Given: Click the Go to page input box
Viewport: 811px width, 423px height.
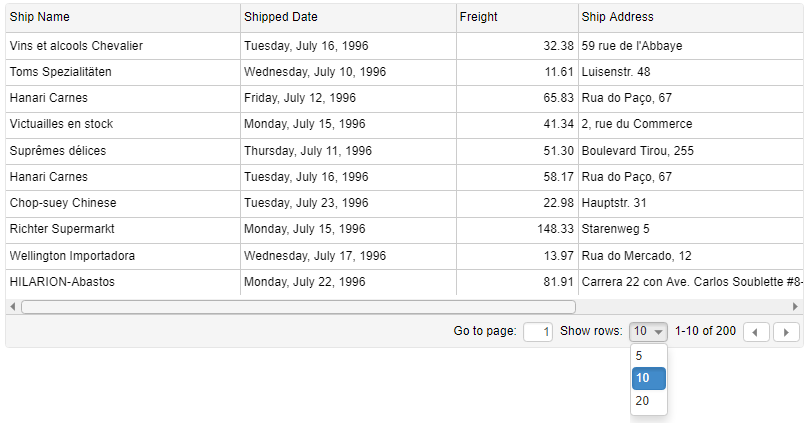Looking at the screenshot, I should (x=538, y=331).
